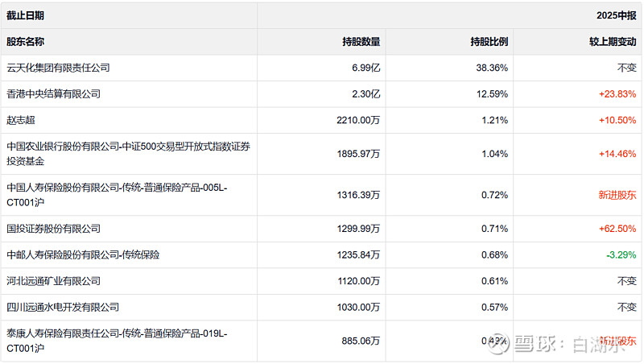Click the 885.06万 holding value
Screen dimensions: 644x364
[x=361, y=341]
